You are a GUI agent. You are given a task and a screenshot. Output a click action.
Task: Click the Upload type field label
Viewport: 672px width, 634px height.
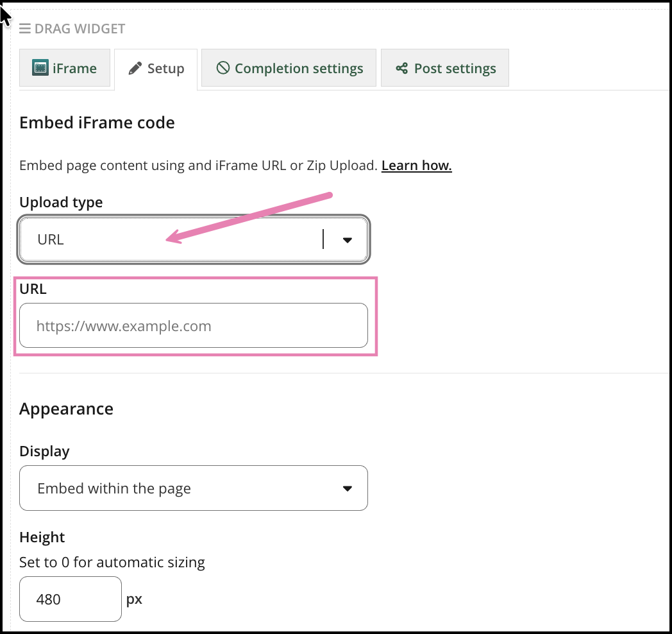pos(61,202)
